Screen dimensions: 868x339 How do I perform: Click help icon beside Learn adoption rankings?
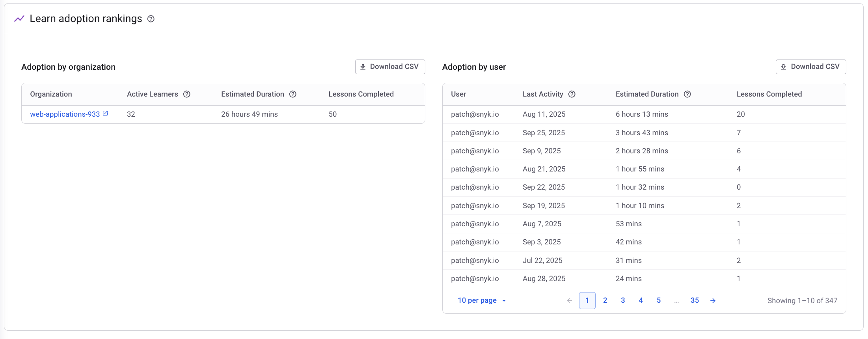(x=151, y=19)
